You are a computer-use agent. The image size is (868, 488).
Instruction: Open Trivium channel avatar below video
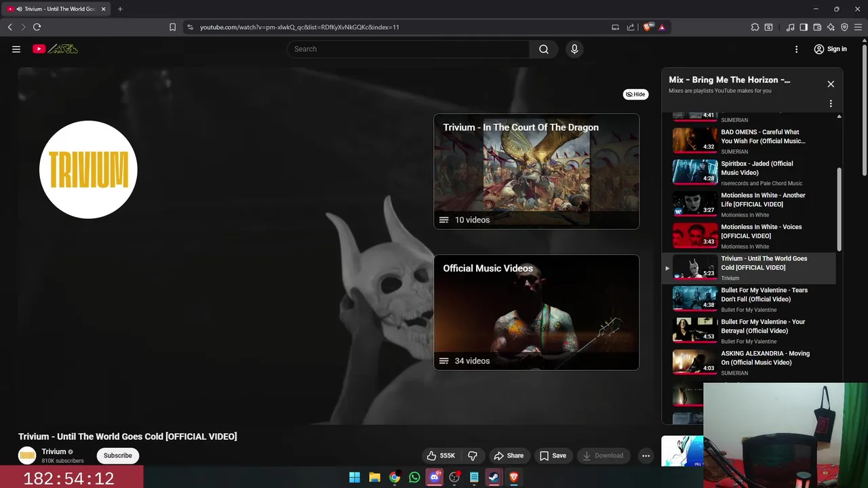click(x=27, y=455)
